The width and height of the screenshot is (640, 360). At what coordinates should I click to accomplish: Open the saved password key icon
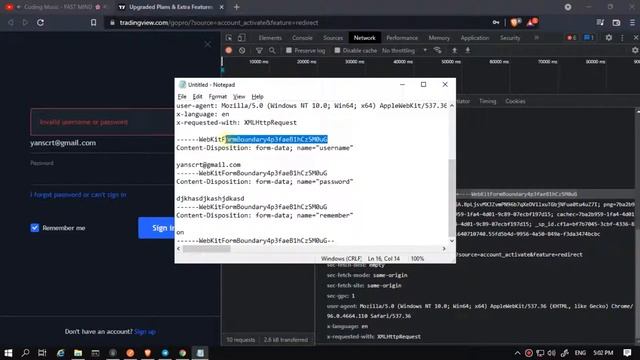point(496,22)
